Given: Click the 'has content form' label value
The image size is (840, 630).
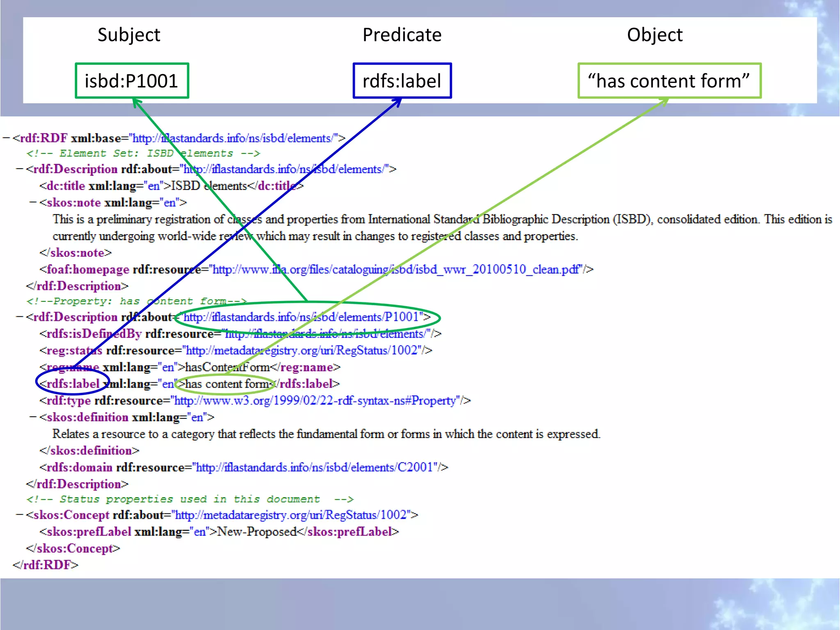Looking at the screenshot, I should point(227,384).
